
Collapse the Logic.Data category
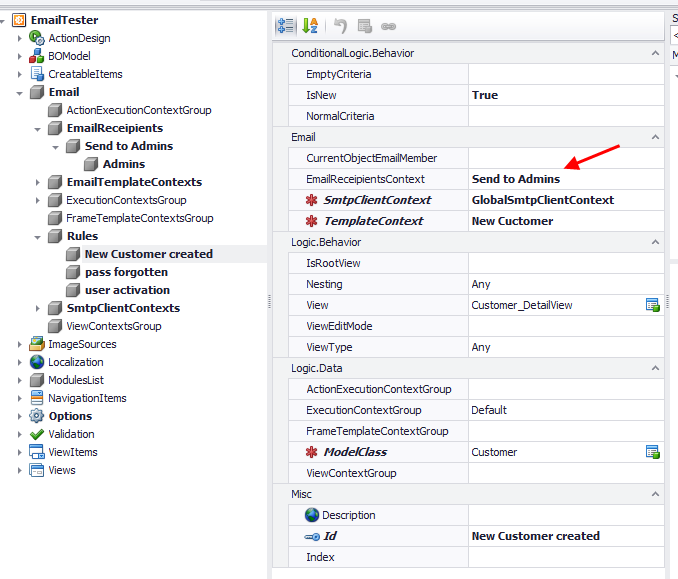coord(656,368)
